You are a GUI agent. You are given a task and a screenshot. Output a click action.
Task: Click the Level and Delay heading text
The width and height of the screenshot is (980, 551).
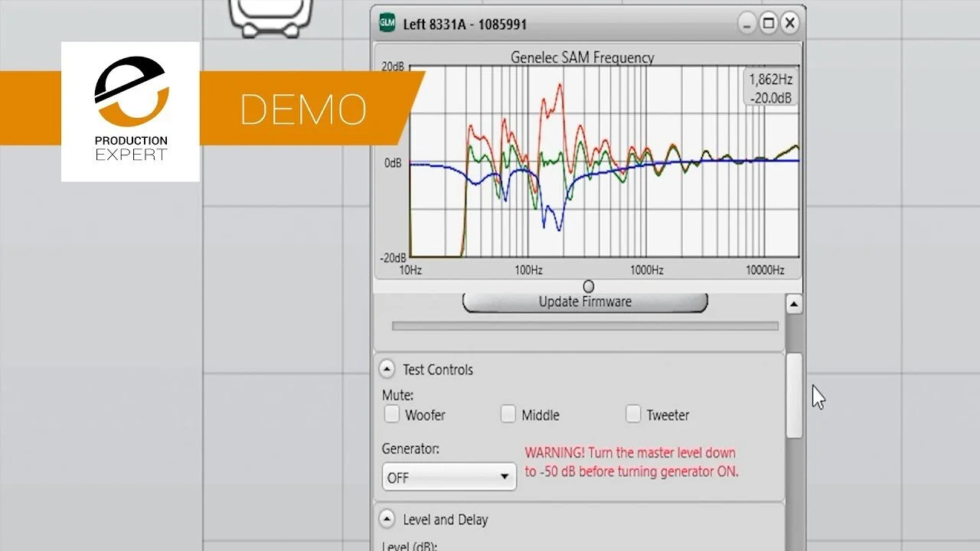[446, 520]
